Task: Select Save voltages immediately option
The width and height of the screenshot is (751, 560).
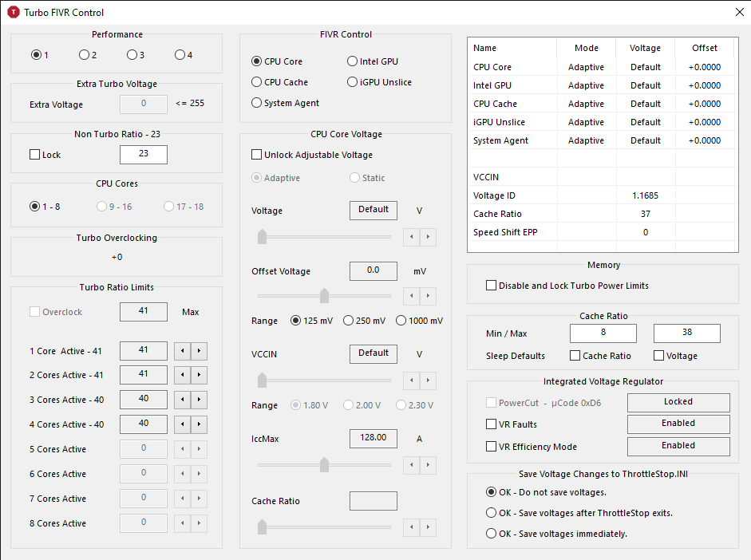Action: pos(492,534)
